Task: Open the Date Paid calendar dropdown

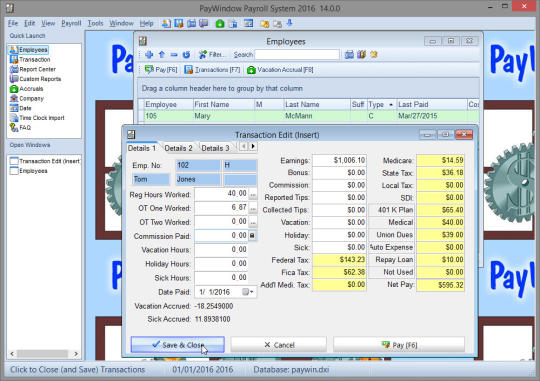Action: pyautogui.click(x=248, y=292)
